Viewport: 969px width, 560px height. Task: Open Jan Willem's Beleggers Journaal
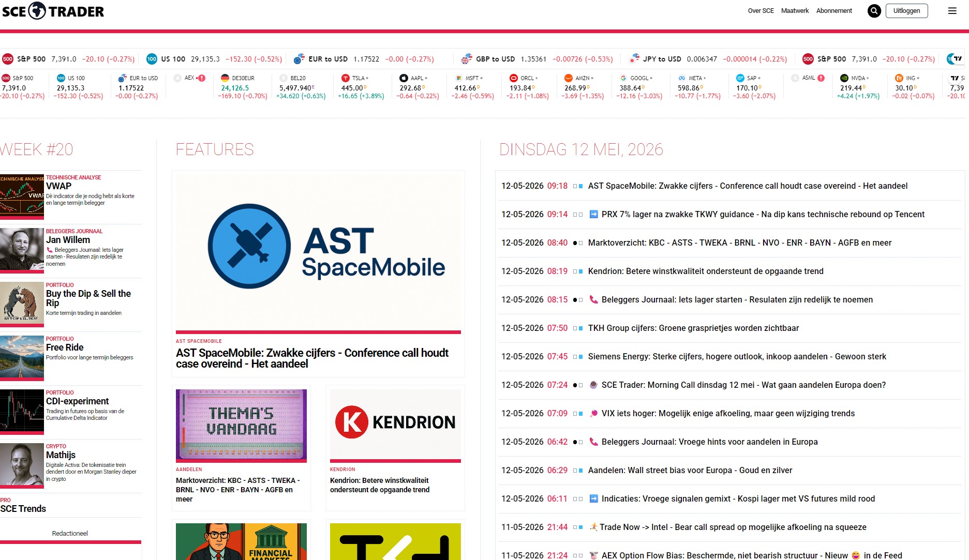(68, 240)
